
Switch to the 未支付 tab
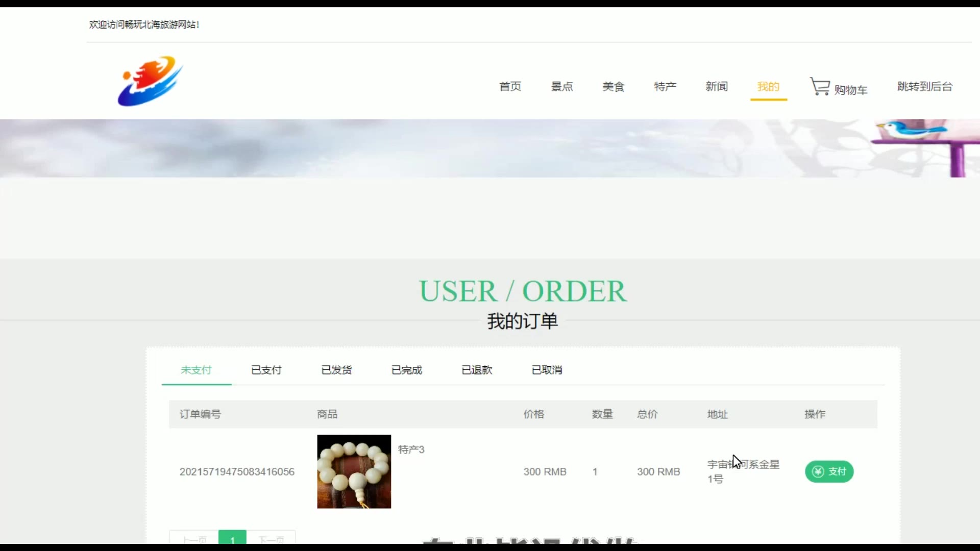196,370
